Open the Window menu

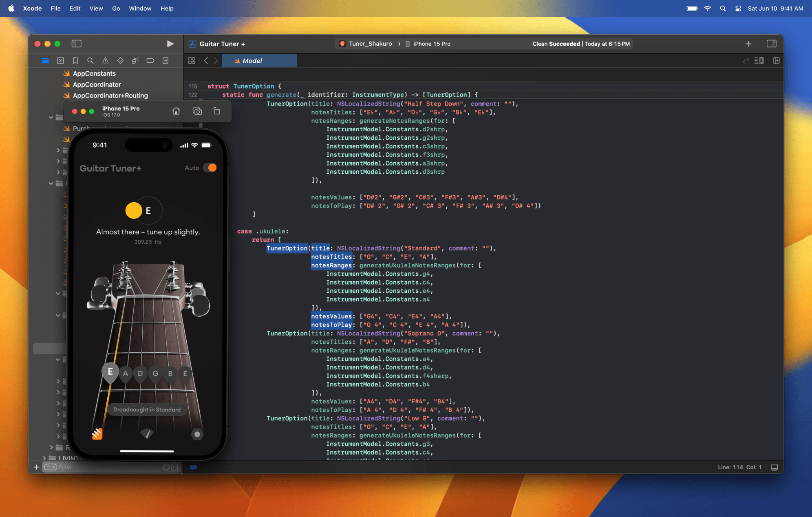tap(140, 8)
